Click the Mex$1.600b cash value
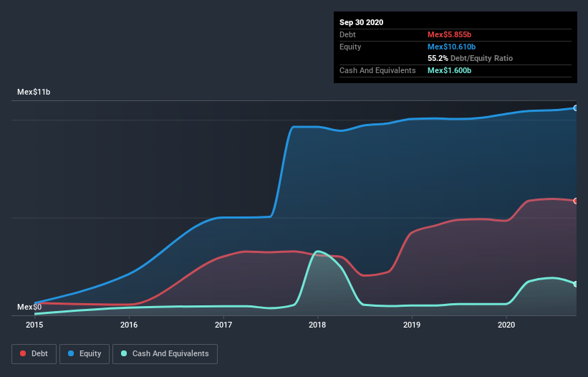This screenshot has height=377, width=588. click(x=449, y=70)
